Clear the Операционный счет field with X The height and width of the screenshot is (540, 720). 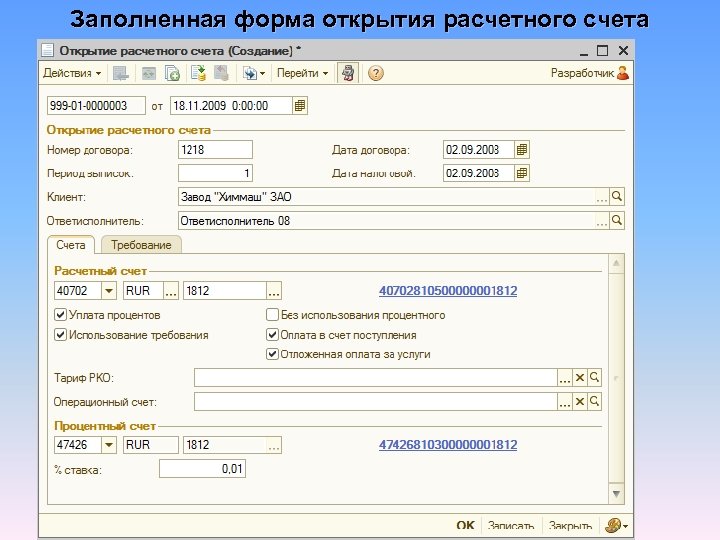pos(579,402)
